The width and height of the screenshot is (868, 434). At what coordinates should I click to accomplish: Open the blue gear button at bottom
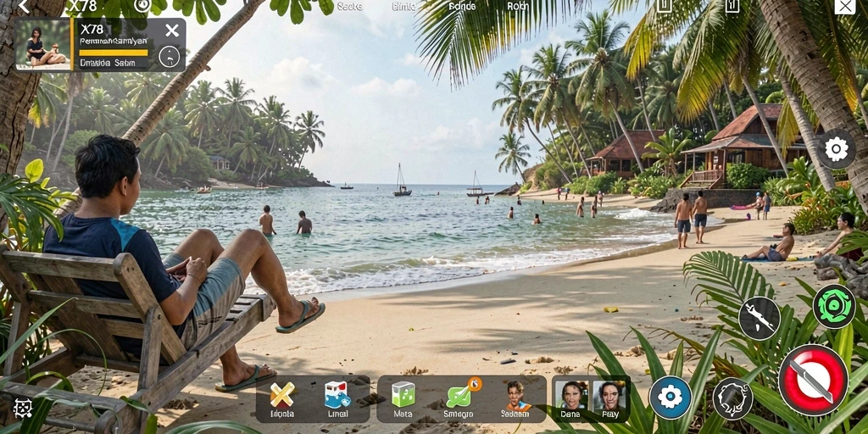click(670, 398)
